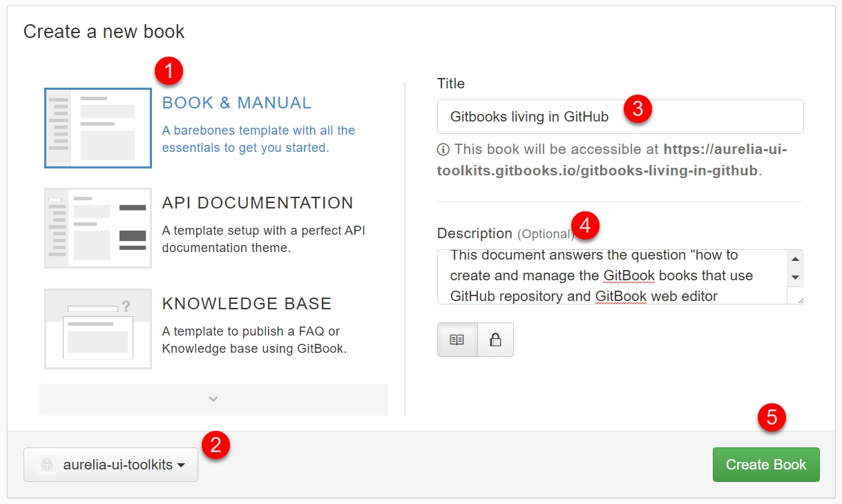This screenshot has width=842, height=504.
Task: Pick the KNOWLEDGE BASE template title
Action: (x=247, y=304)
